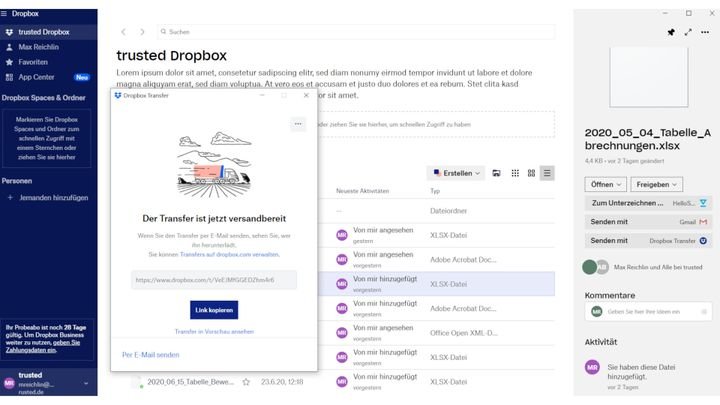Viewport: 720px width, 405px height.
Task: Focus the Suchen search field
Action: [356, 32]
